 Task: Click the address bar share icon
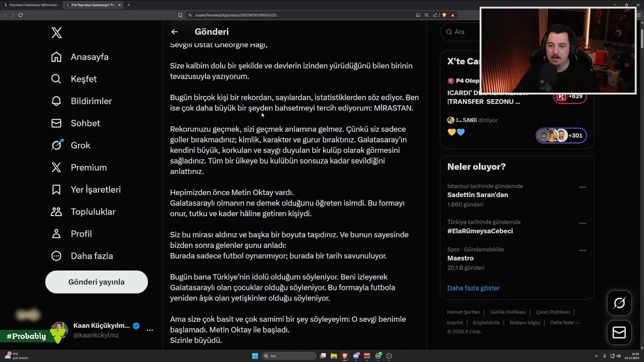point(435,15)
